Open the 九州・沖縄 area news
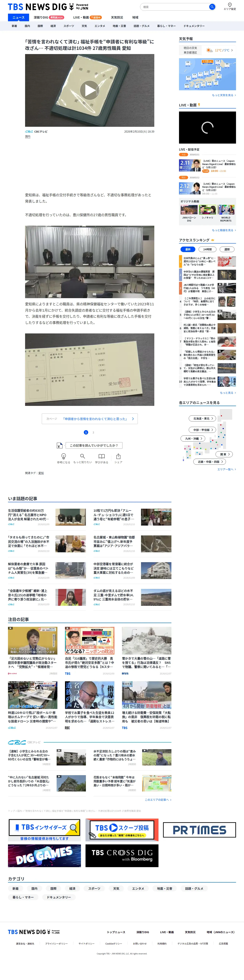 tap(193, 439)
